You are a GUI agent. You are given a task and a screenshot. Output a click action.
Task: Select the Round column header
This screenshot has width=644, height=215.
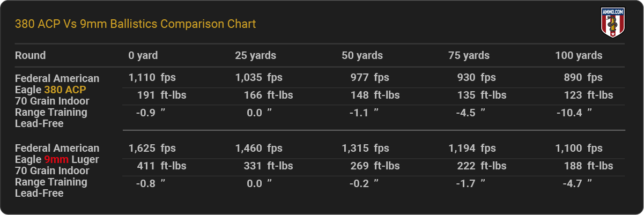(x=30, y=56)
